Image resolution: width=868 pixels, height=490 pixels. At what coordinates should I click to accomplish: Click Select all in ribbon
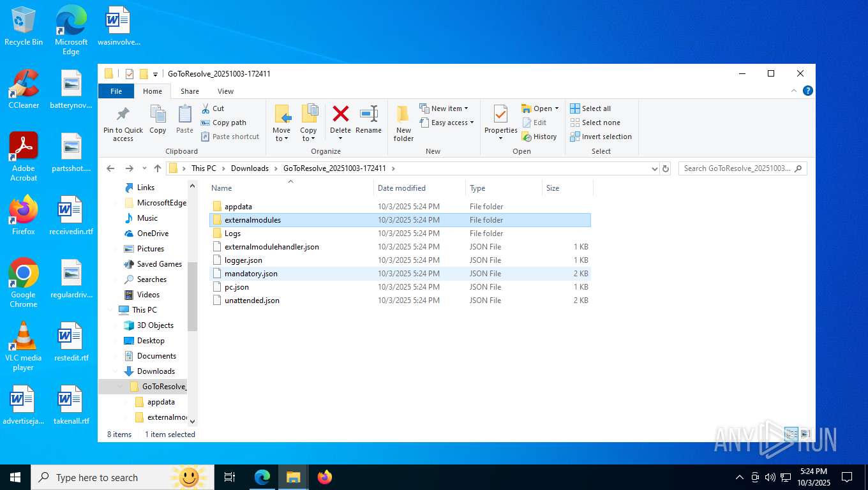point(590,108)
